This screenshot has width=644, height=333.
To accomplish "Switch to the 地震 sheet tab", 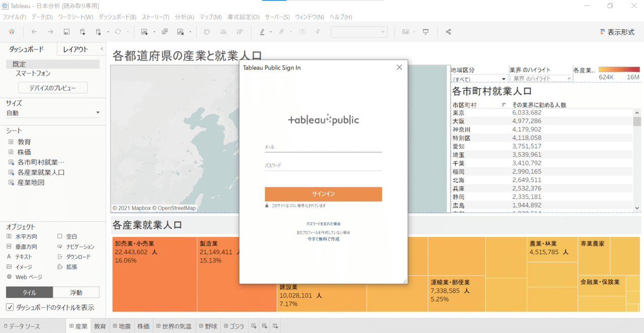I will tap(121, 326).
